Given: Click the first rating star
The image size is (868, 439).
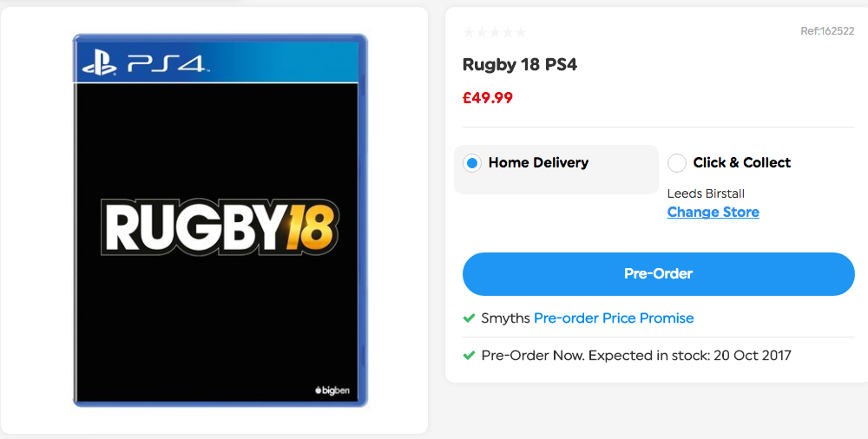Looking at the screenshot, I should pyautogui.click(x=469, y=32).
